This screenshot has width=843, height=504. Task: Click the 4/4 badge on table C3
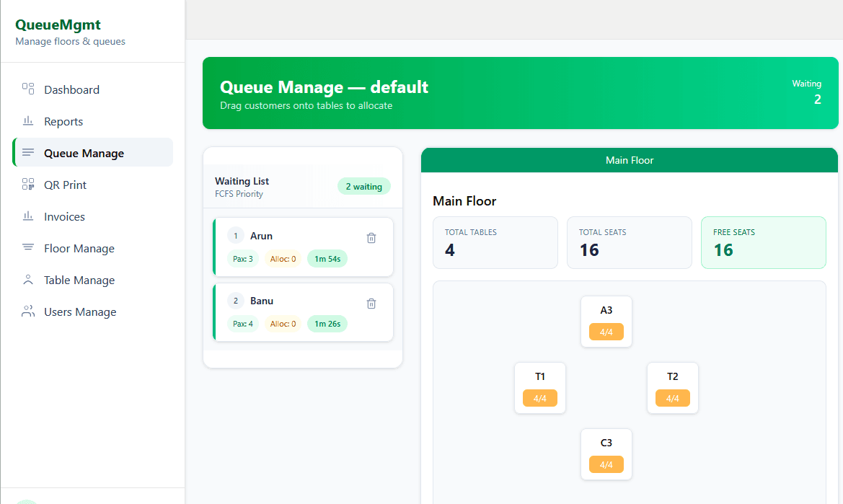pyautogui.click(x=606, y=464)
